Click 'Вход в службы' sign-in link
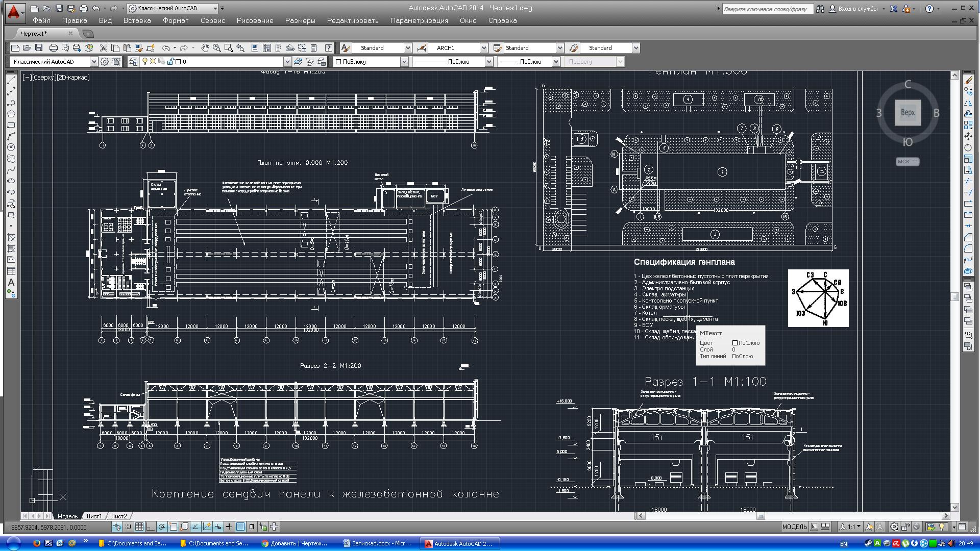Image resolution: width=980 pixels, height=551 pixels. click(857, 9)
